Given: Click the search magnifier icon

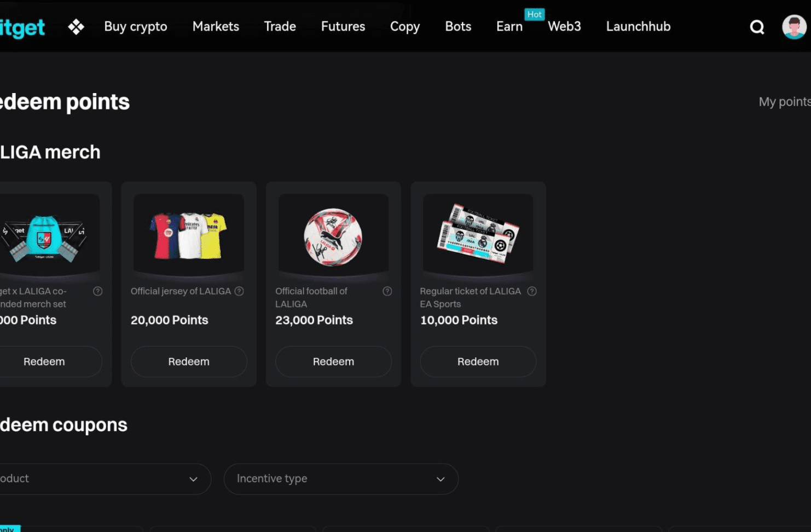Looking at the screenshot, I should coord(757,27).
